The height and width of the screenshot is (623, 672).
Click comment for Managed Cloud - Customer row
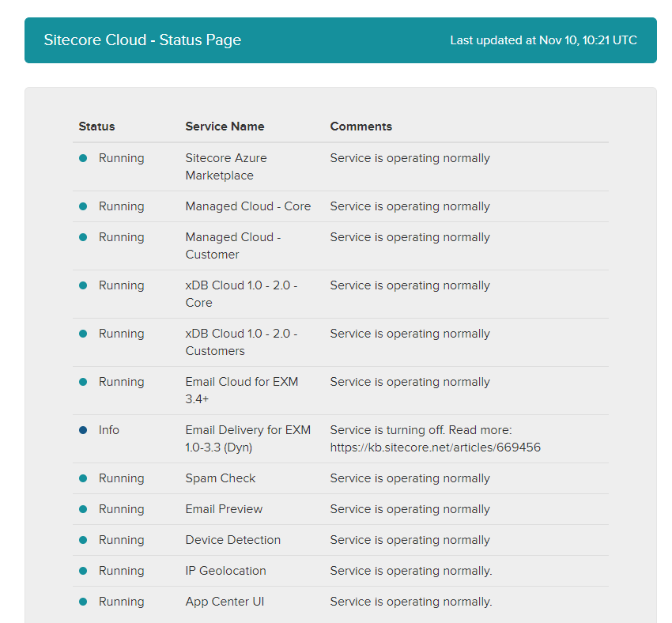click(410, 237)
